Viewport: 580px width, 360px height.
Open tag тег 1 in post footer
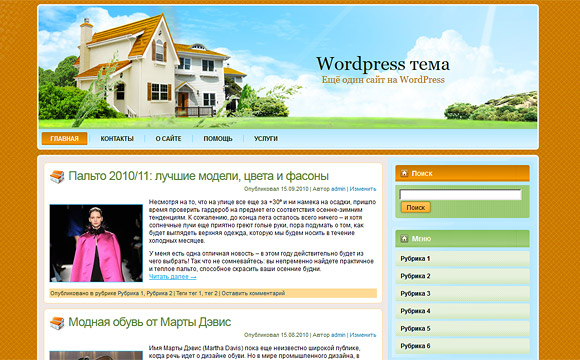(x=195, y=293)
